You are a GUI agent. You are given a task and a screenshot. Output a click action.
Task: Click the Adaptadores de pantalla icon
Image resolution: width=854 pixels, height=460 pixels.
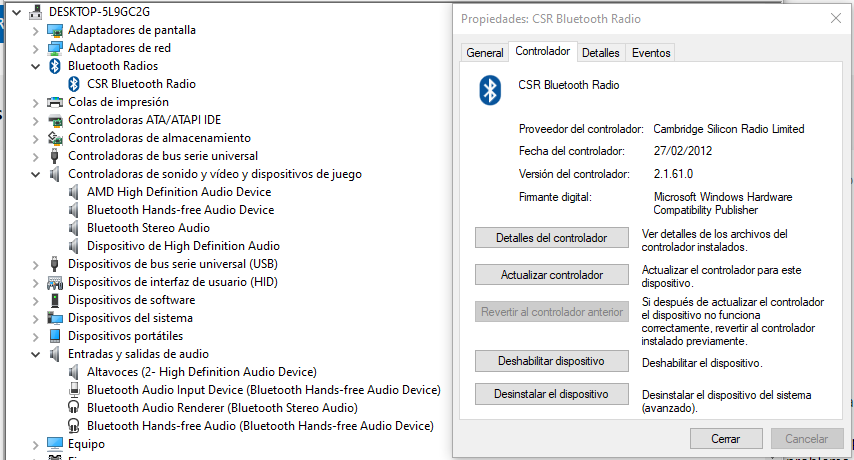pos(55,30)
